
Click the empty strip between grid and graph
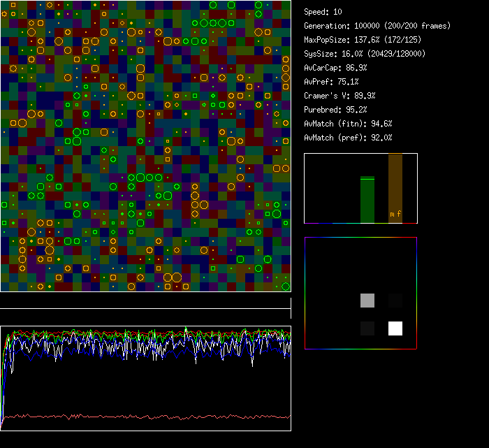coord(145,301)
